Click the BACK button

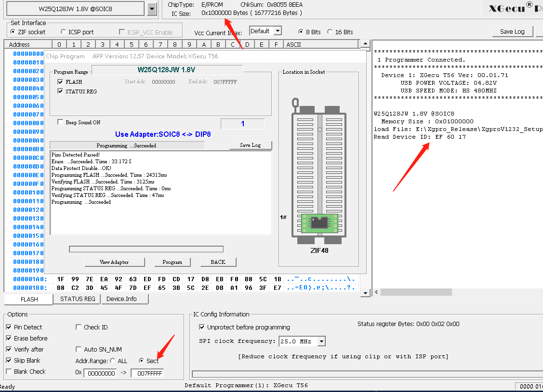tap(218, 262)
